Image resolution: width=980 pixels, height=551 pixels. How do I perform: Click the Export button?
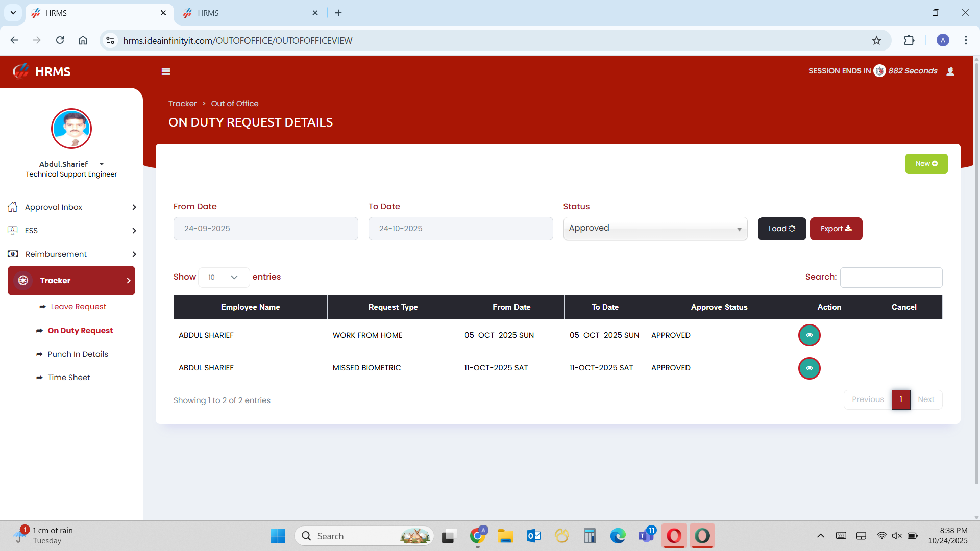[x=836, y=229]
